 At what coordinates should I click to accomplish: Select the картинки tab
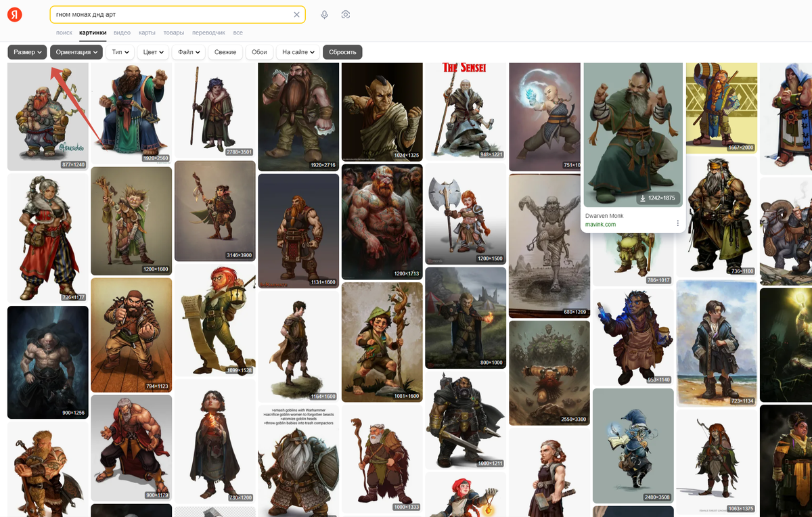93,32
